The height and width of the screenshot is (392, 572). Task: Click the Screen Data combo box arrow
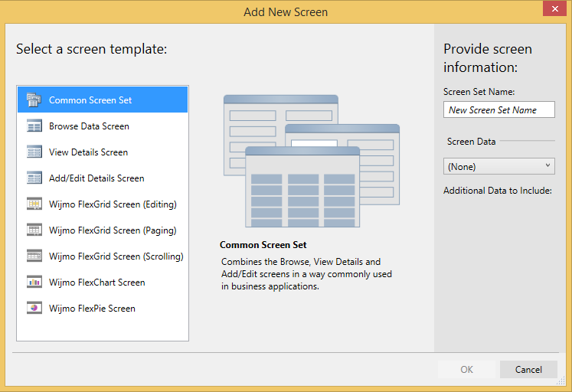coord(547,166)
